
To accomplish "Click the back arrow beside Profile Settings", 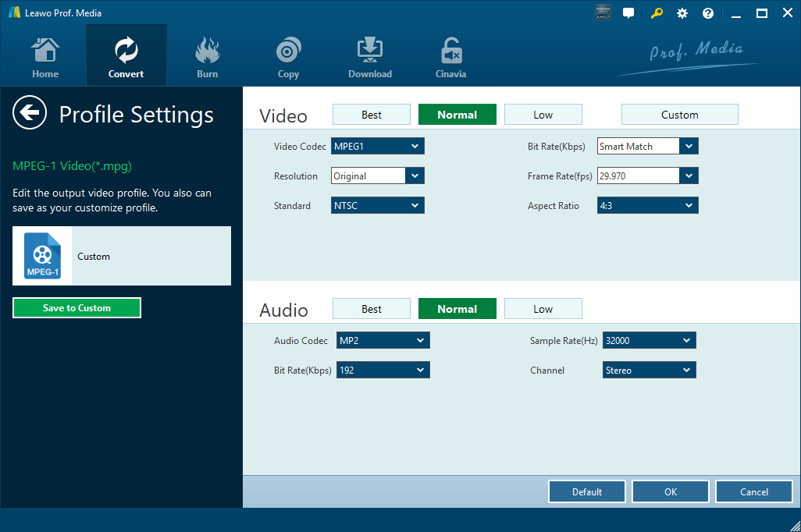I will [30, 113].
